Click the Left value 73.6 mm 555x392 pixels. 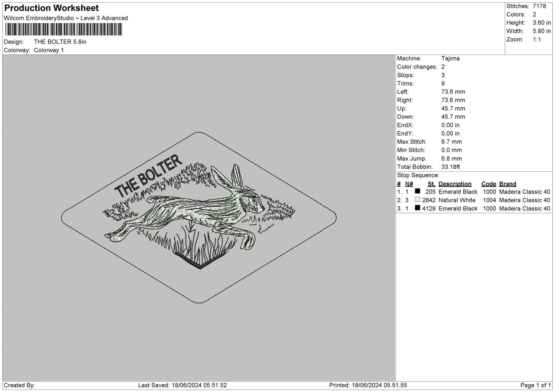(x=453, y=92)
